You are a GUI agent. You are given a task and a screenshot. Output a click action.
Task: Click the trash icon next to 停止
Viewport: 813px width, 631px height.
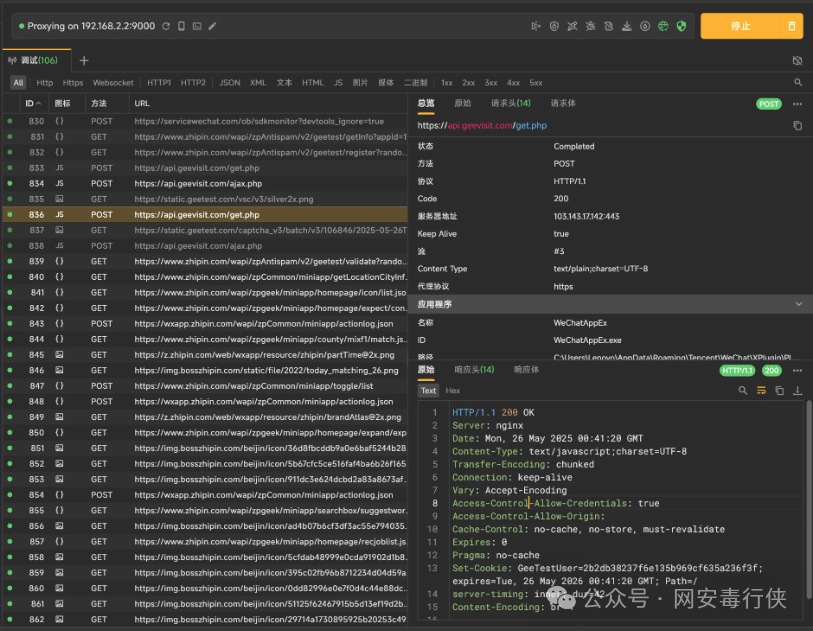click(792, 26)
